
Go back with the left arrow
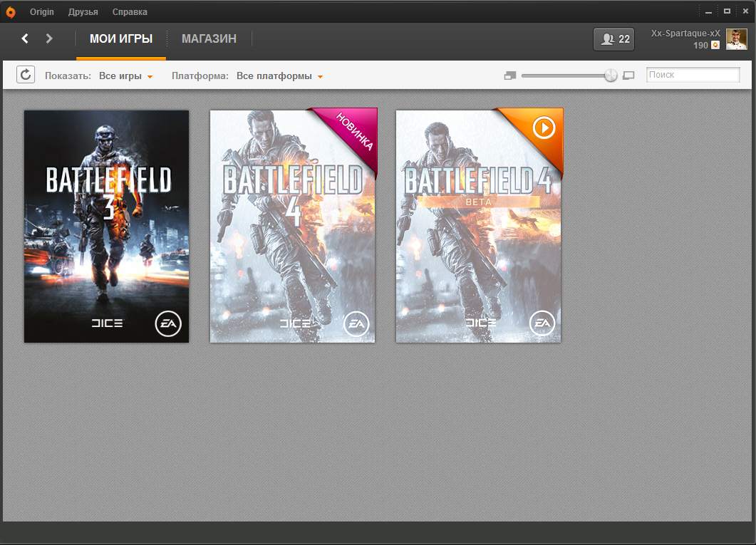point(25,38)
